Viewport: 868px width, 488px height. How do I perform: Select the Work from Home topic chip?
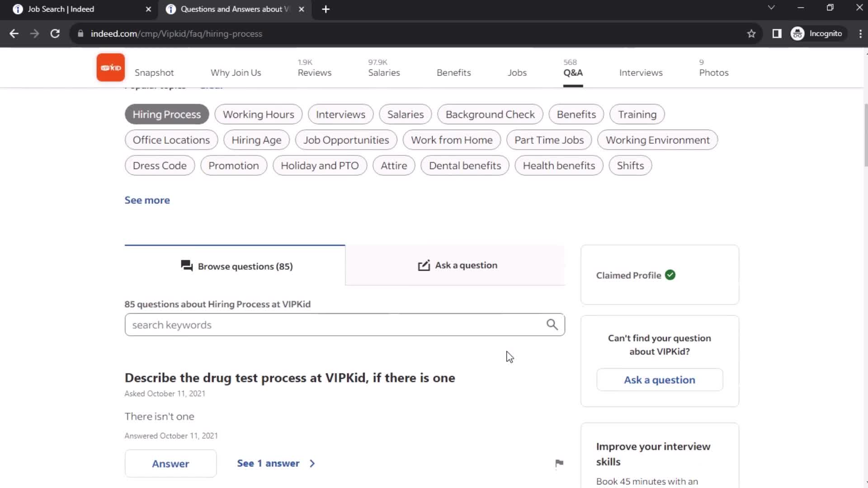point(452,140)
